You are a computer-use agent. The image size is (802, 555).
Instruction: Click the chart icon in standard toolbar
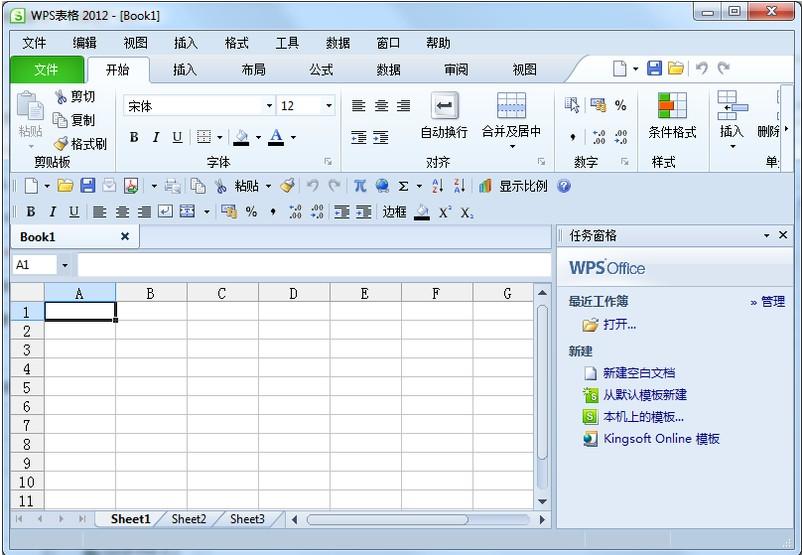click(x=485, y=186)
